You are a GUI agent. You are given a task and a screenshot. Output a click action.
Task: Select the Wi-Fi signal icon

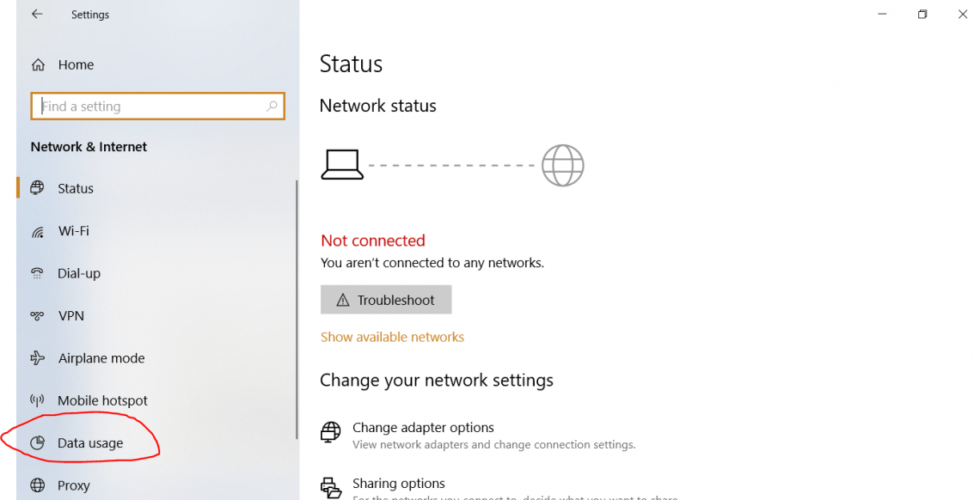click(x=37, y=231)
